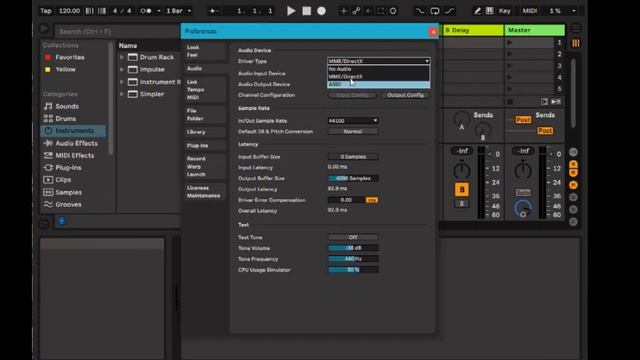The image size is (640, 360).
Task: Open Link Tempo MIDI tab
Action: click(205, 90)
